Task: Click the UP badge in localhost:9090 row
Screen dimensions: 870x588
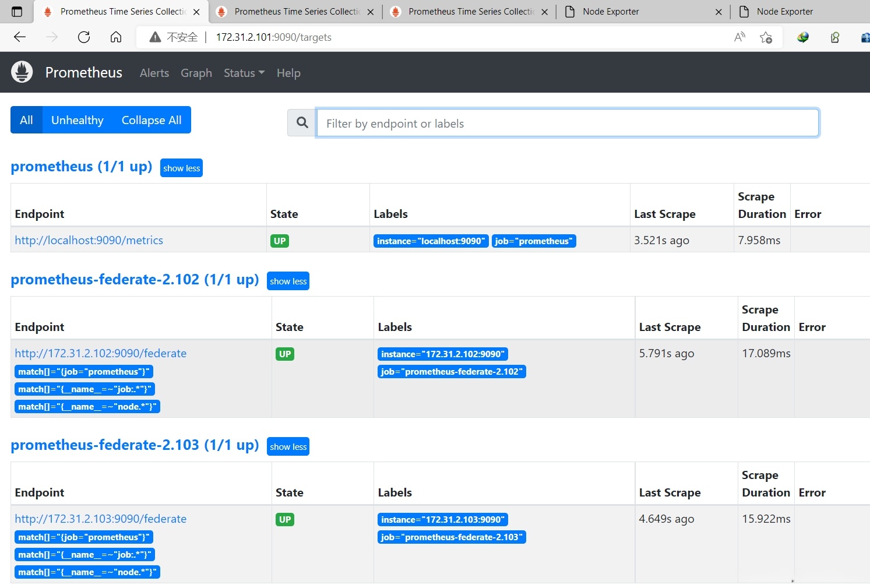Action: 280,241
